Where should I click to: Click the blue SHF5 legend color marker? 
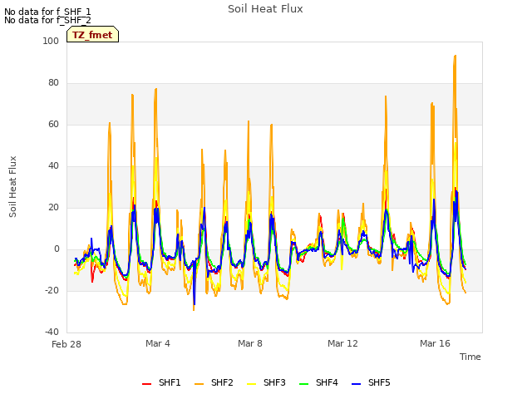pos(356,384)
